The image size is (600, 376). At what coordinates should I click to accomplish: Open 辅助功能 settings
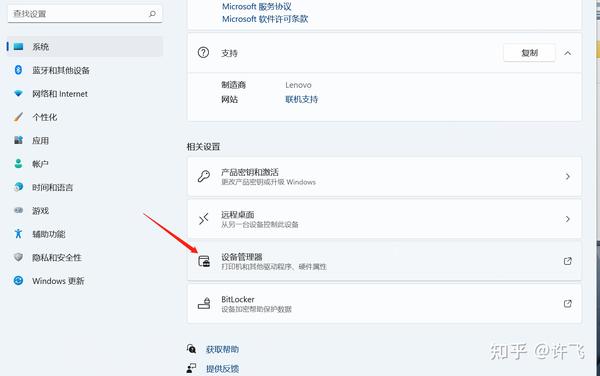click(85, 234)
